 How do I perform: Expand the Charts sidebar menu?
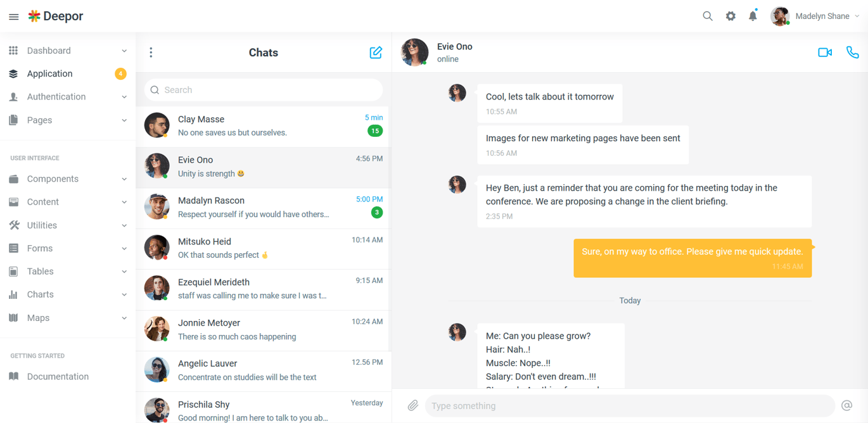click(68, 294)
